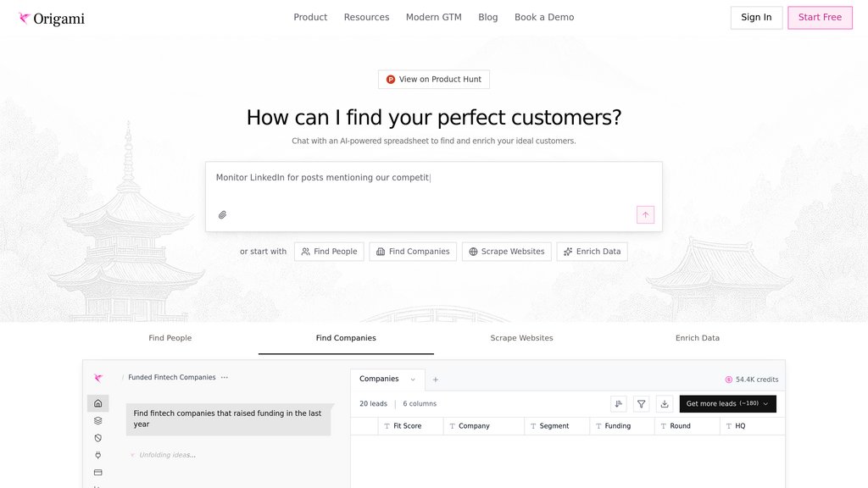Image resolution: width=868 pixels, height=488 pixels.
Task: Submit the prompt with the arrow button
Action: (645, 215)
